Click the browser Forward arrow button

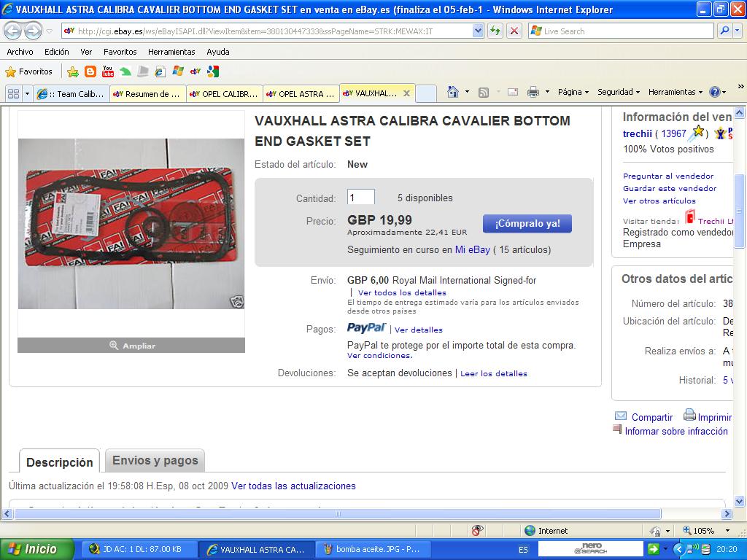point(32,31)
